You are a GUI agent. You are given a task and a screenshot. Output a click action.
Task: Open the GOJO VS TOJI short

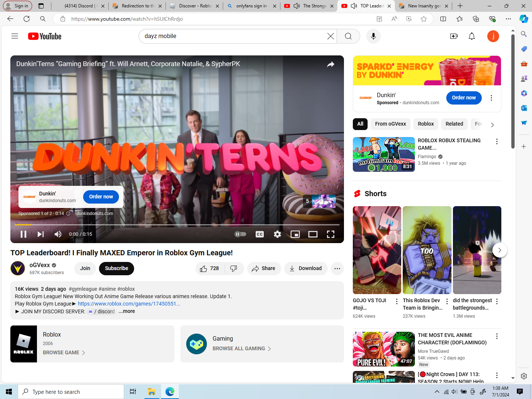(x=377, y=250)
